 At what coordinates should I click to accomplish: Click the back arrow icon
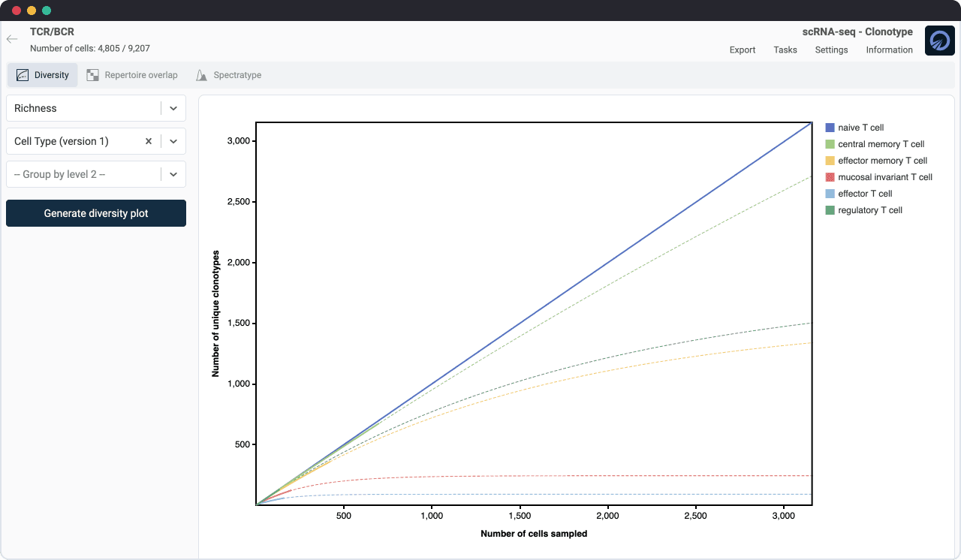tap(12, 39)
